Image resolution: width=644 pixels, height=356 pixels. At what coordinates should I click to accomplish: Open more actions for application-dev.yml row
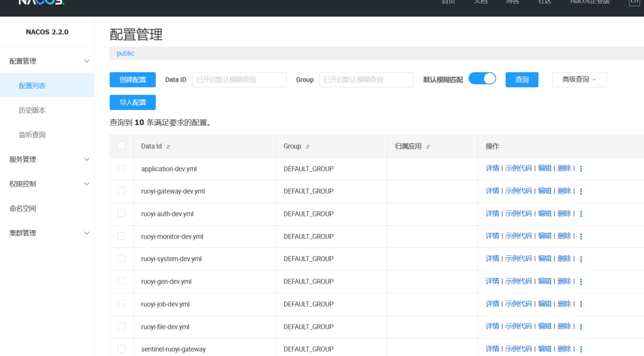point(580,169)
